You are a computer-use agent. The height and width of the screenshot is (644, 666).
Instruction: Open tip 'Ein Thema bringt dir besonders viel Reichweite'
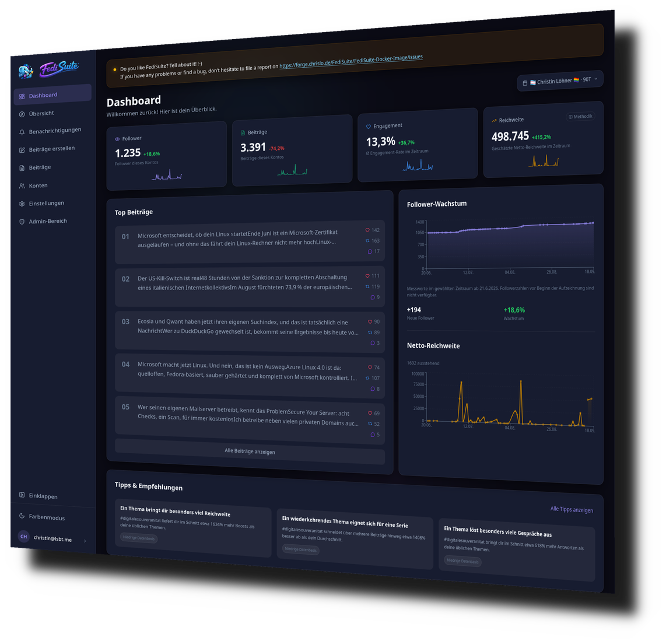coord(193,527)
